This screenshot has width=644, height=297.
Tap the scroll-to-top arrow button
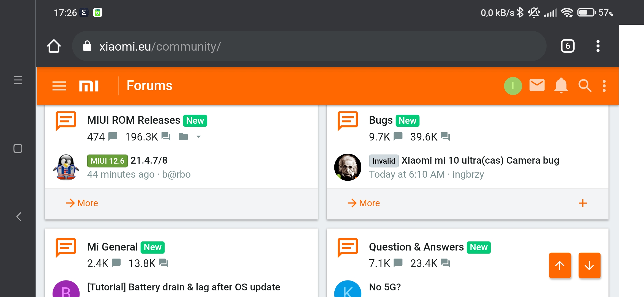pyautogui.click(x=560, y=265)
